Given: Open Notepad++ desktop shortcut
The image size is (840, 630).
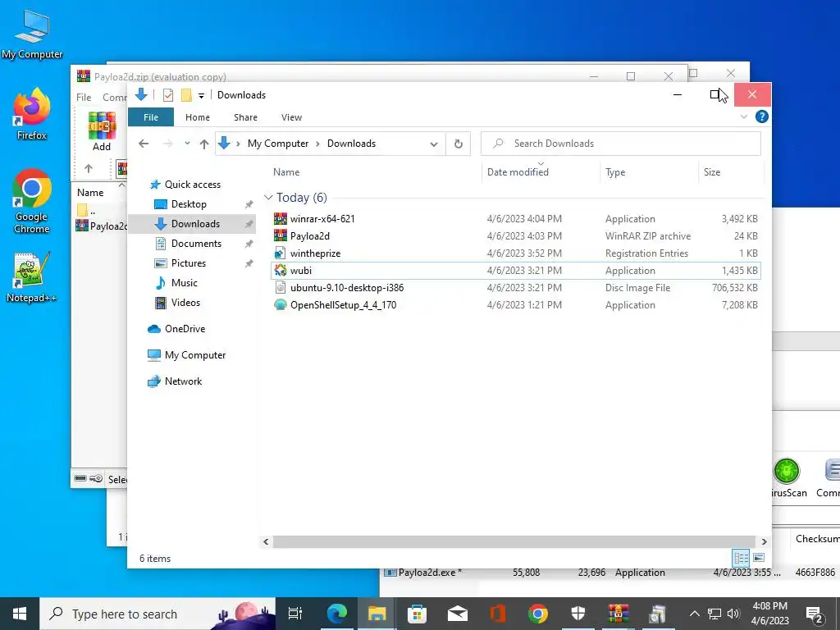Looking at the screenshot, I should click(32, 277).
